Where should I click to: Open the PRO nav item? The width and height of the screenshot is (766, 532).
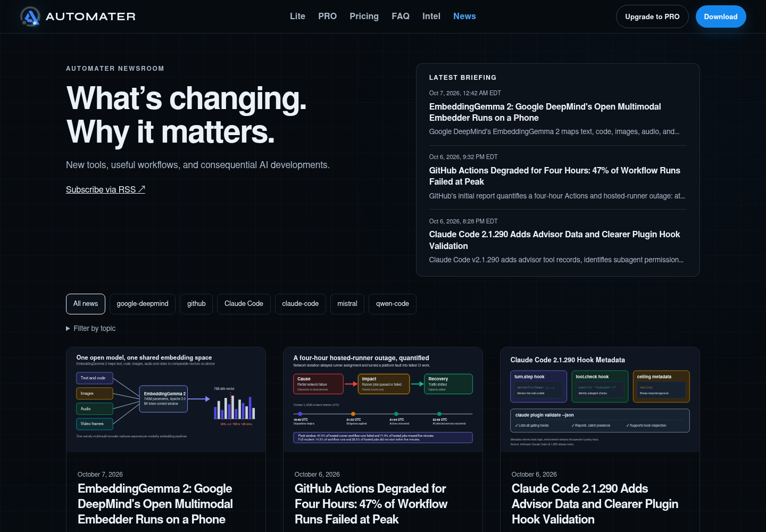tap(327, 16)
